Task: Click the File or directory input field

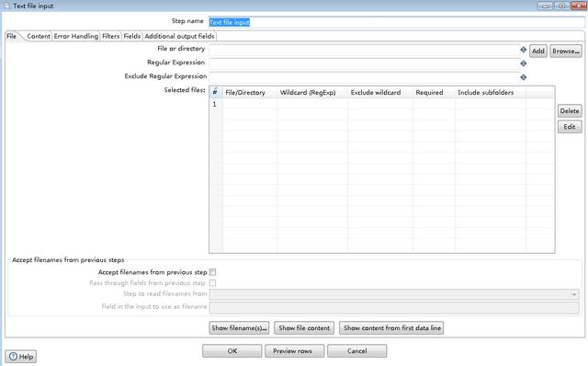Action: click(x=364, y=50)
